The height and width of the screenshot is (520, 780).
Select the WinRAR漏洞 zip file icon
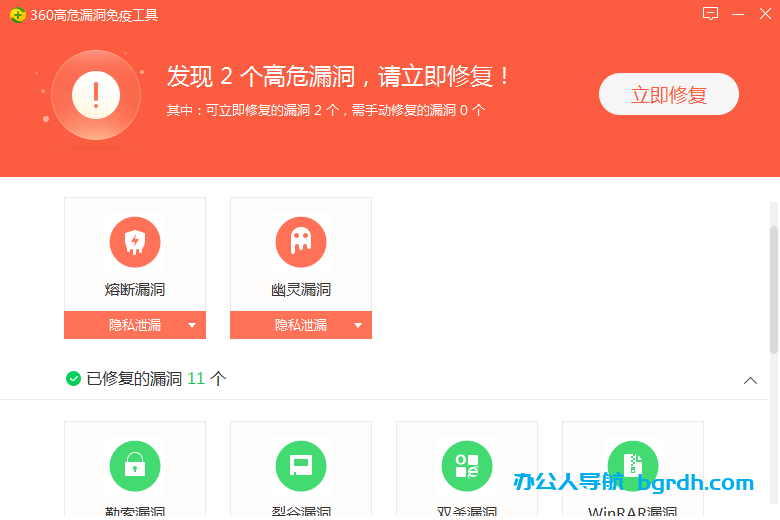[633, 466]
